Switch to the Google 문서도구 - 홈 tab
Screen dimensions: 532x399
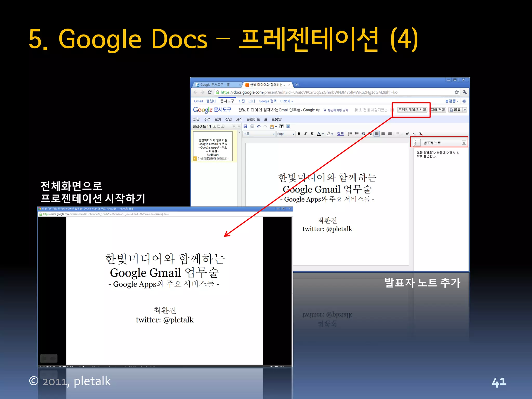(217, 85)
